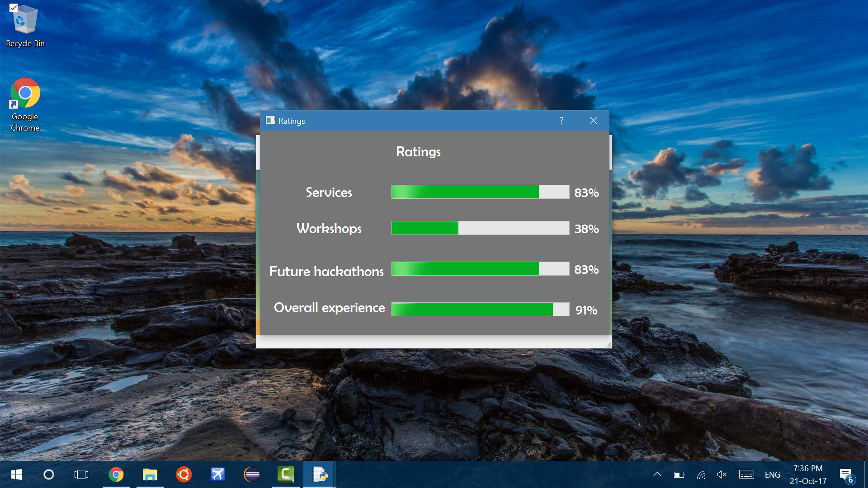Launch Chrome from the taskbar

coord(116,474)
